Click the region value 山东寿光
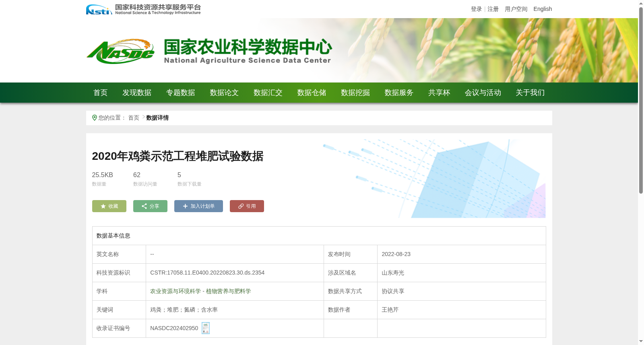The width and height of the screenshot is (644, 345). tap(393, 273)
